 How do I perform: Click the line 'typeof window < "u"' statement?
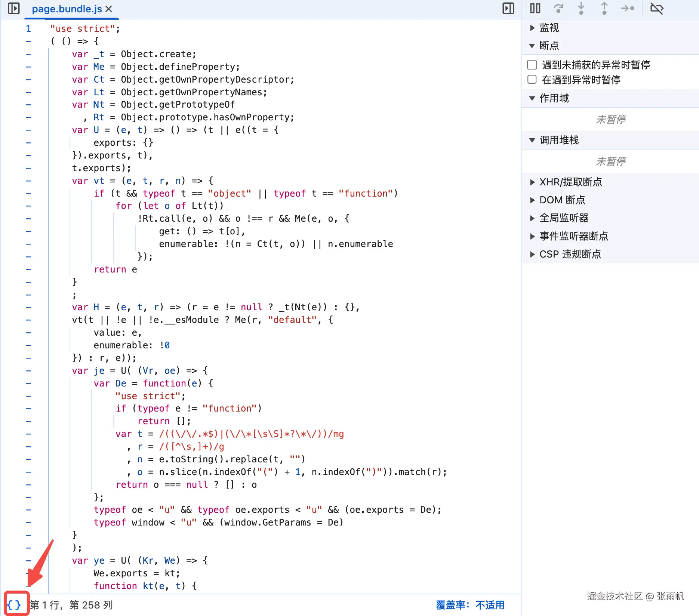(218, 523)
